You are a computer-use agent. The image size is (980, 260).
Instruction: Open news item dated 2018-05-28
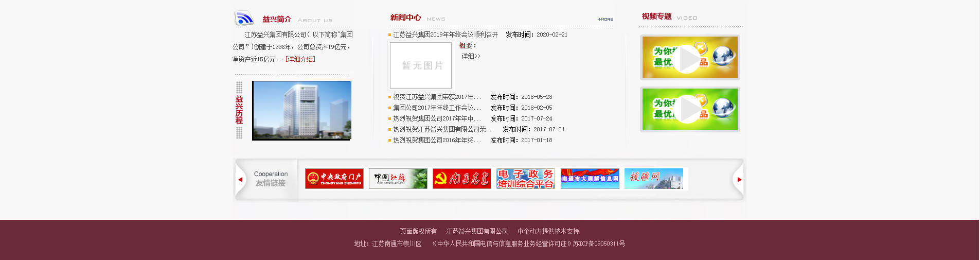[x=437, y=97]
